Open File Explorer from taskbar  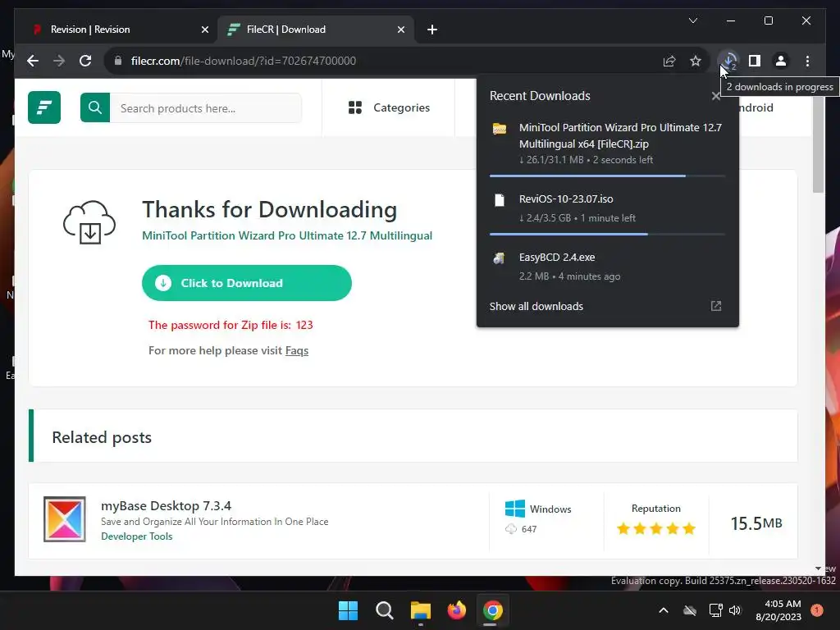pyautogui.click(x=421, y=610)
